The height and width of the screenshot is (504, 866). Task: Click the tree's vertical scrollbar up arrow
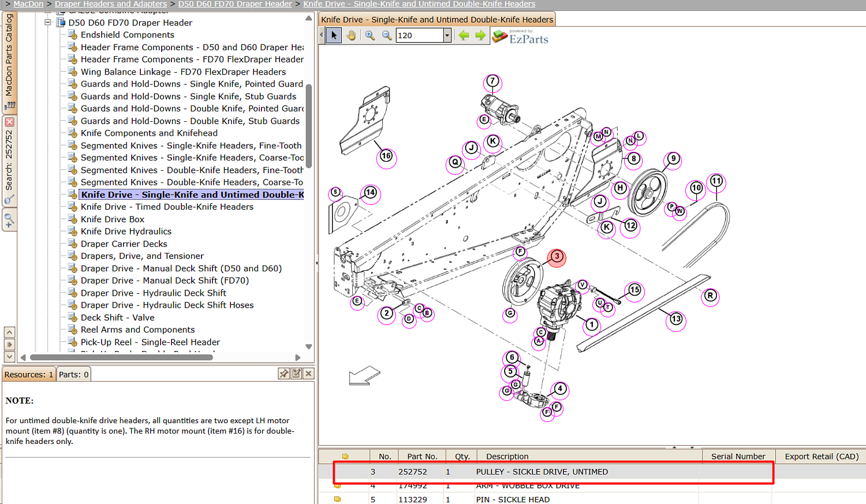[x=309, y=18]
